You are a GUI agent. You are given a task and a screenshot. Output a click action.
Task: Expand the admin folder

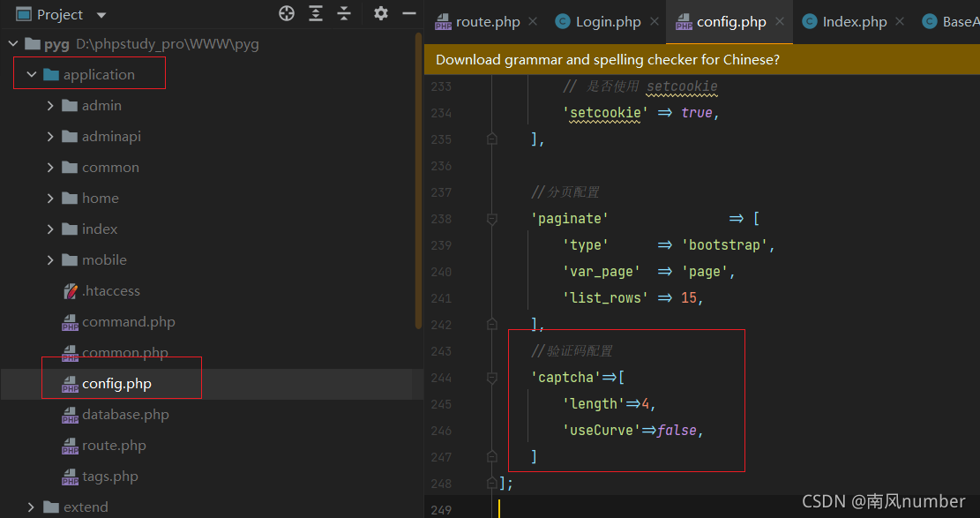click(50, 106)
